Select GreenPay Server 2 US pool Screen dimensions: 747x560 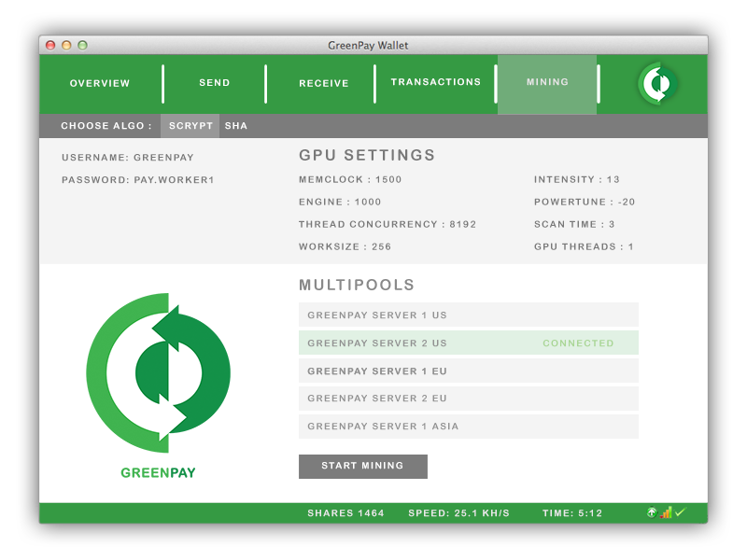coord(469,343)
